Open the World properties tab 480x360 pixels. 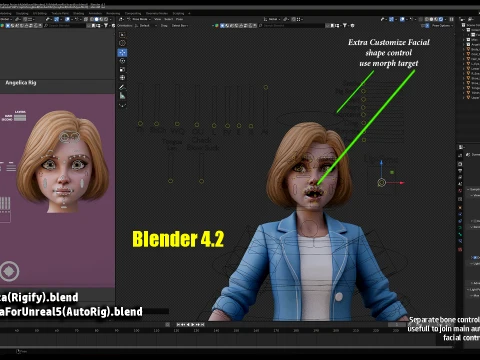[x=460, y=191]
